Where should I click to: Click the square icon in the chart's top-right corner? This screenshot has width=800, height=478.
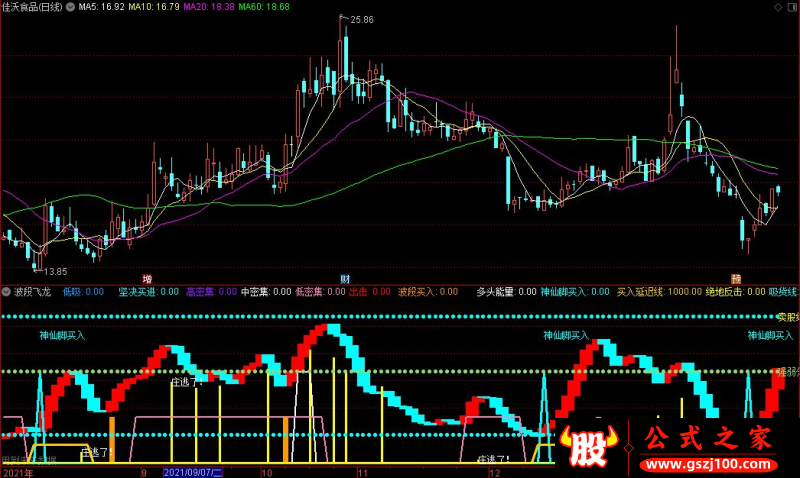[792, 7]
